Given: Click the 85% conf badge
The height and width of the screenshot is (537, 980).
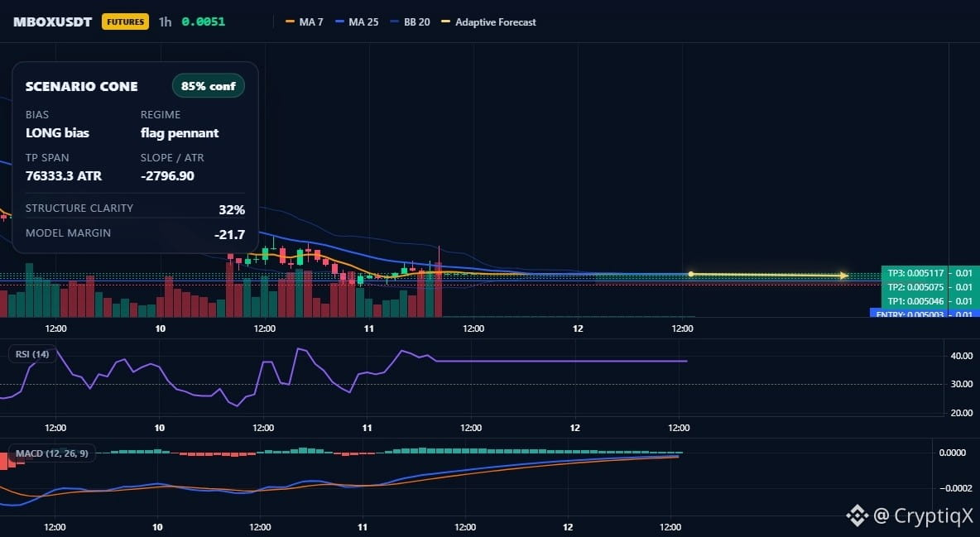Looking at the screenshot, I should coord(208,86).
